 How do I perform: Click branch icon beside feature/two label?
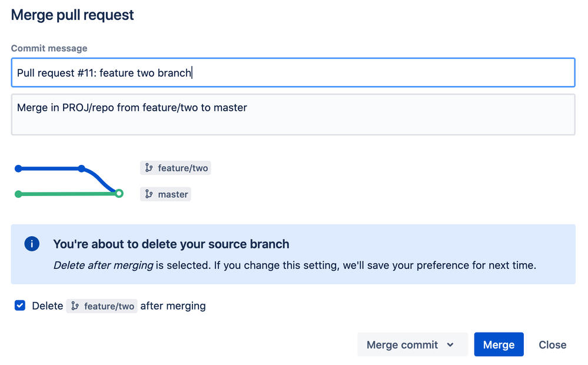149,168
